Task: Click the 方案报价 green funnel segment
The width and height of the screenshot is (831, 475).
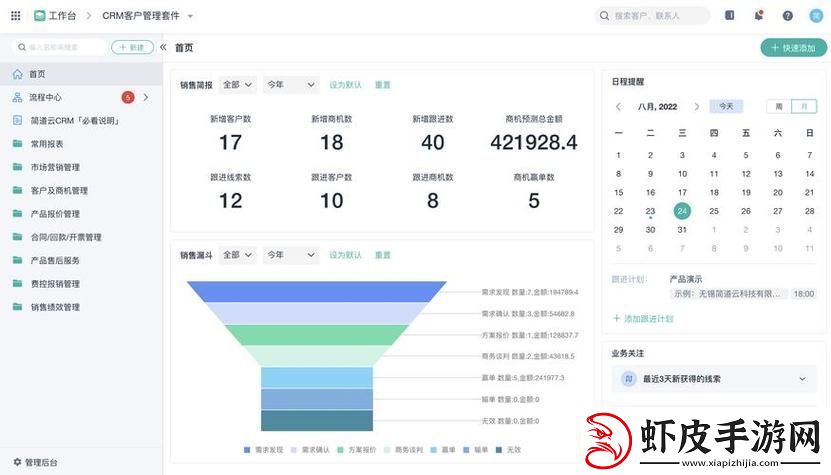Action: 317,335
